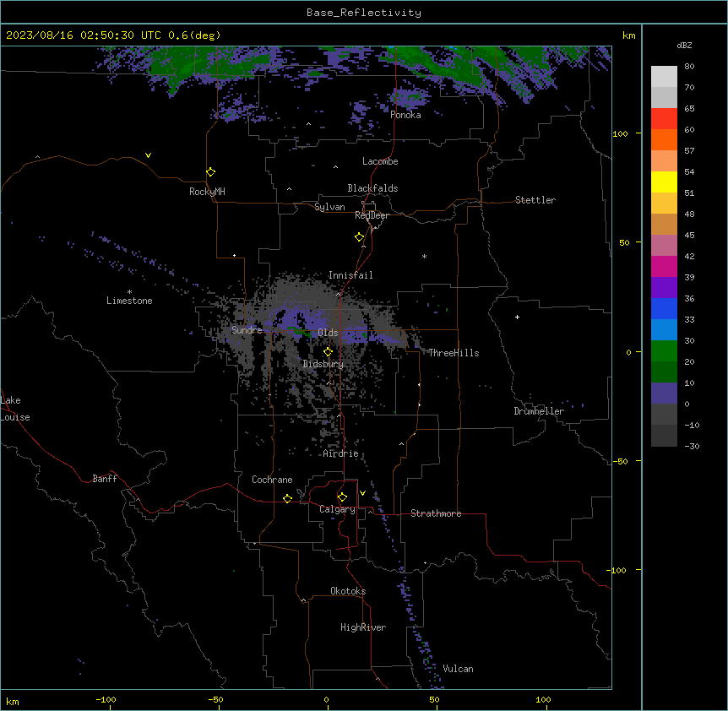Click the blue 36 dBZ legend color
Screen dimensions: 728x711
[664, 308]
